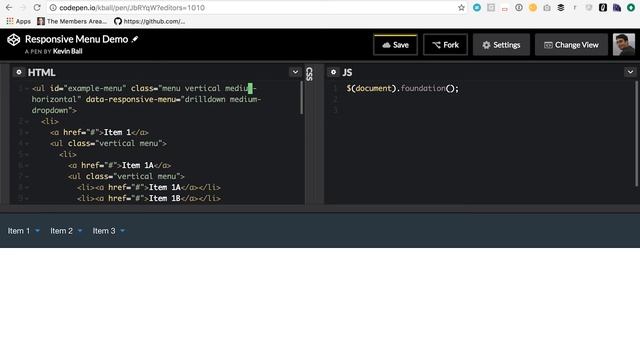The image size is (640, 360).
Task: Click the $(document).foundation(); code line
Action: coord(402,89)
